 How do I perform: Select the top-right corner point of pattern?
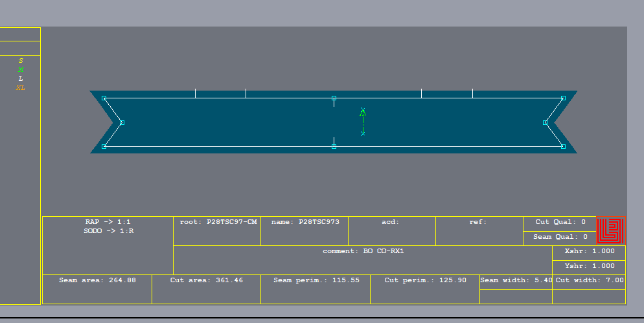563,98
